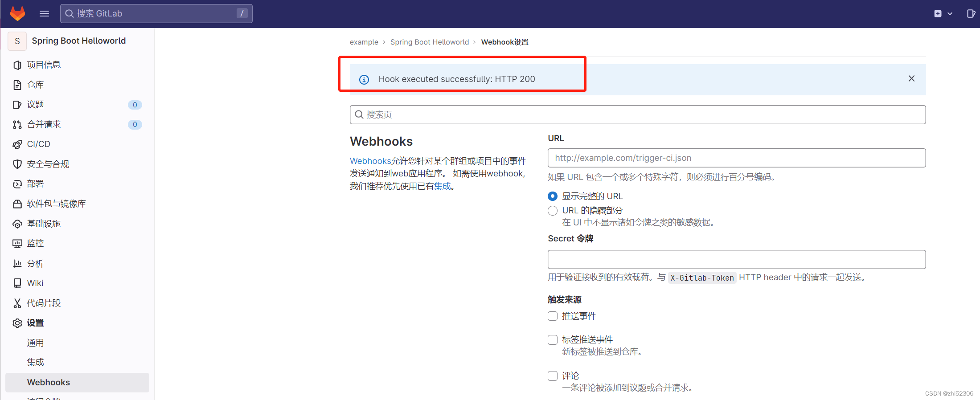Click the Search GitLab field
Image resolution: width=980 pixels, height=400 pixels.
[x=156, y=13]
